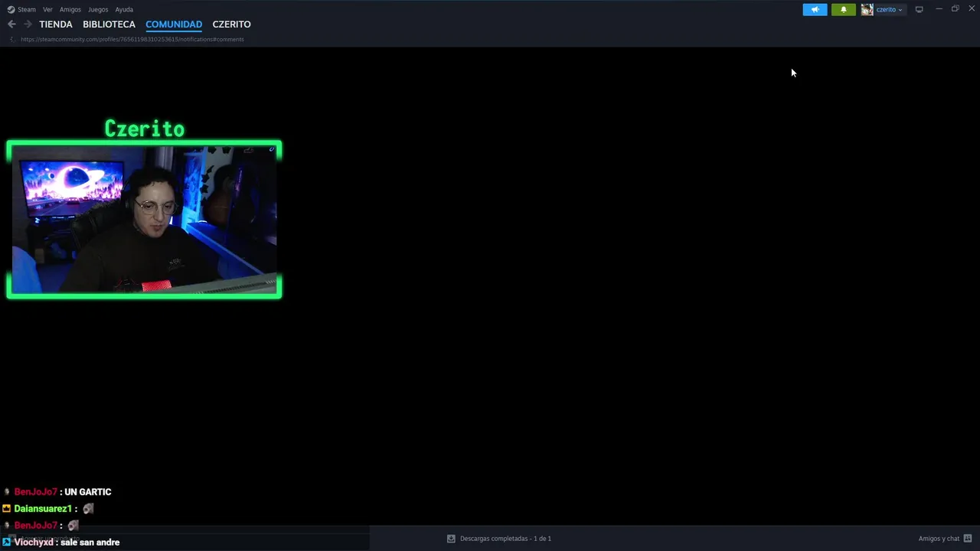Viewport: 980px width, 551px height.
Task: Switch to the COMUNIDAD tab
Action: click(174, 24)
